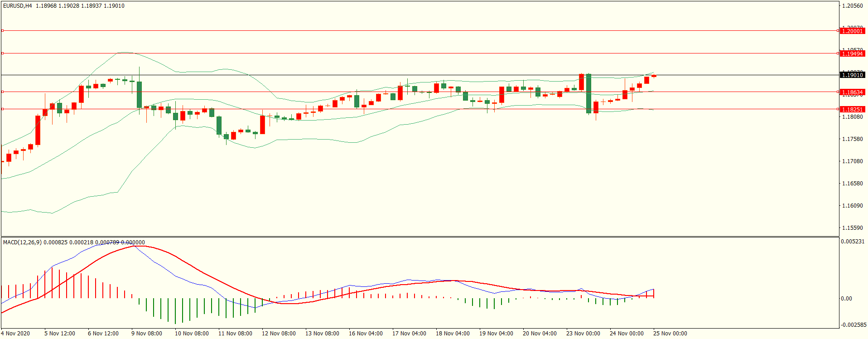Screen dimensions: 868x339
Task: Click the 1.20560 price axis label
Action: tap(852, 6)
